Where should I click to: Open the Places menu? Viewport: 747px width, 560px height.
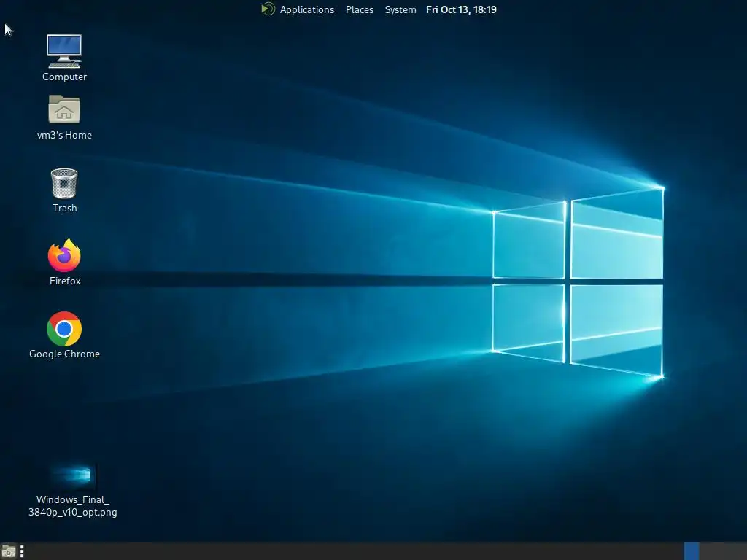pos(360,9)
